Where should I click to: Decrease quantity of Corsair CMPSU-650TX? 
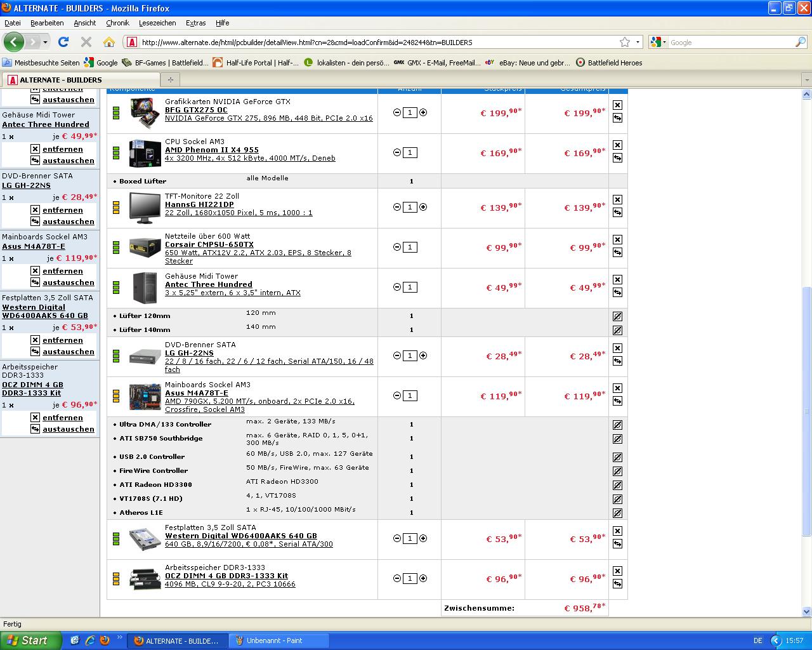[397, 247]
